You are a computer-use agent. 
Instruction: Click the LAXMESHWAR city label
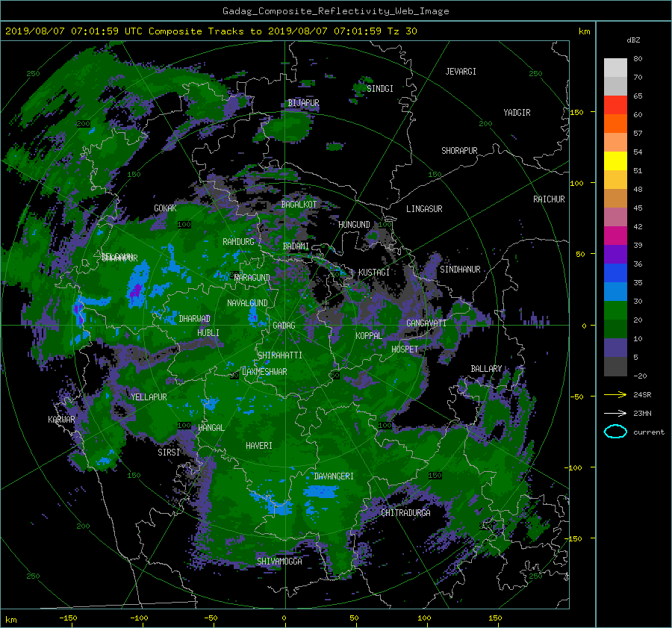(264, 372)
